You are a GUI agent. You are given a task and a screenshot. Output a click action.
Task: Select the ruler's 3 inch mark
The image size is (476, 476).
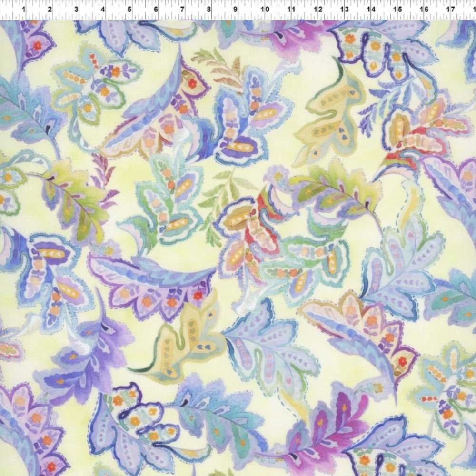pyautogui.click(x=77, y=9)
